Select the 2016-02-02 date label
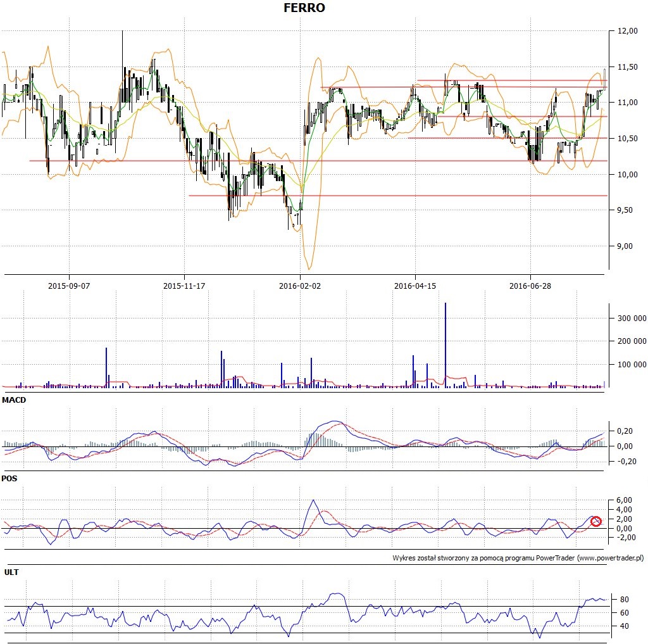The width and height of the screenshot is (648, 644). pos(299,286)
